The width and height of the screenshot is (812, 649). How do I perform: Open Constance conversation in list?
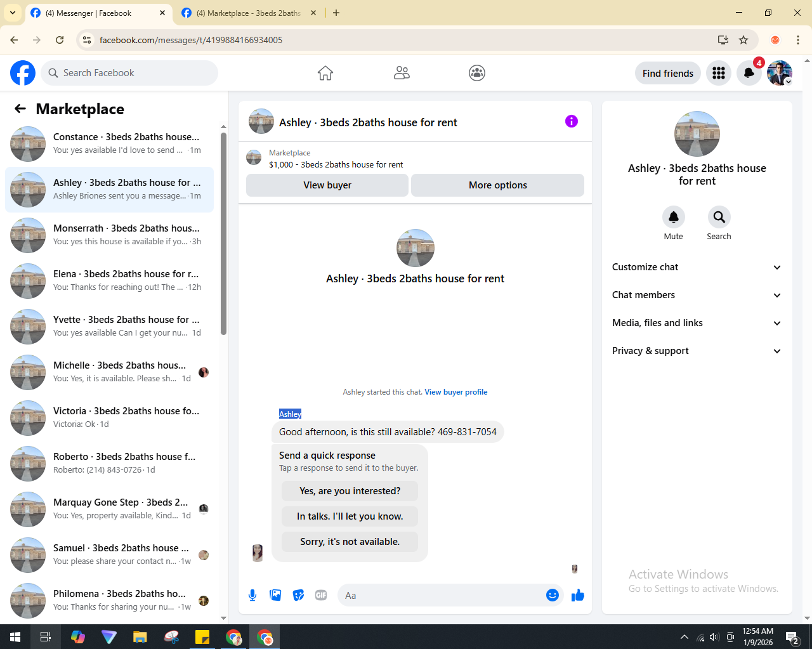[109, 144]
